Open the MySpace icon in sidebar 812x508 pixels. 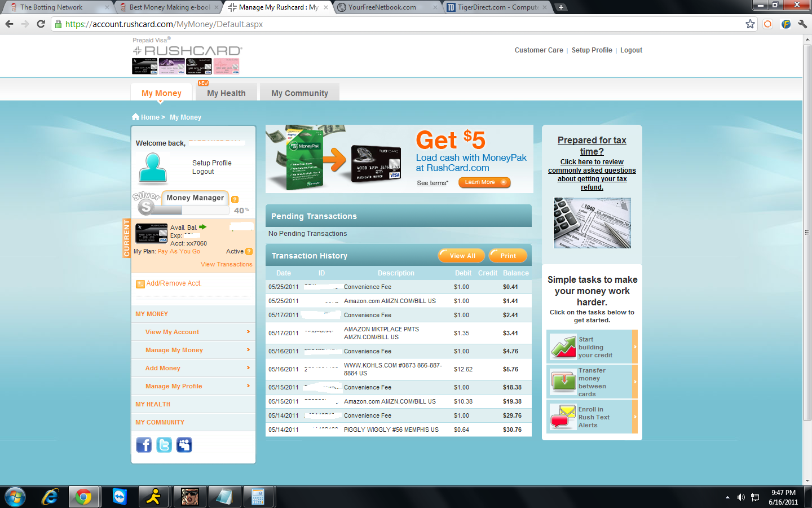(184, 445)
